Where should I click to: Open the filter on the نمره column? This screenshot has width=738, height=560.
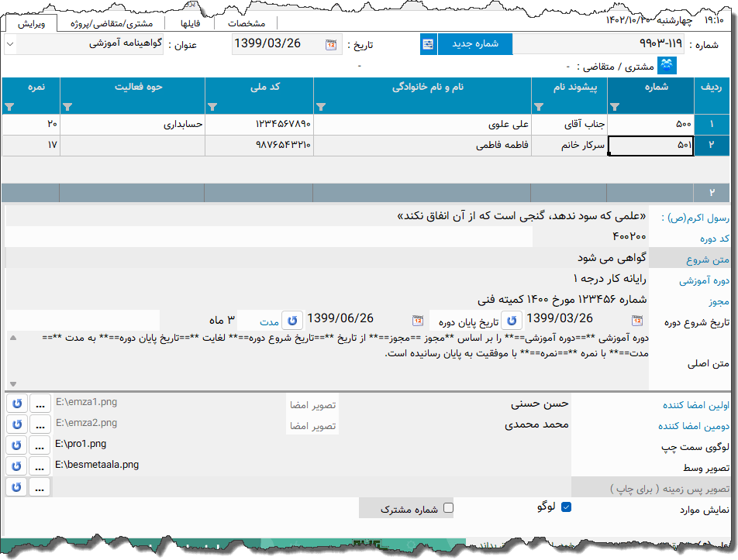point(9,107)
